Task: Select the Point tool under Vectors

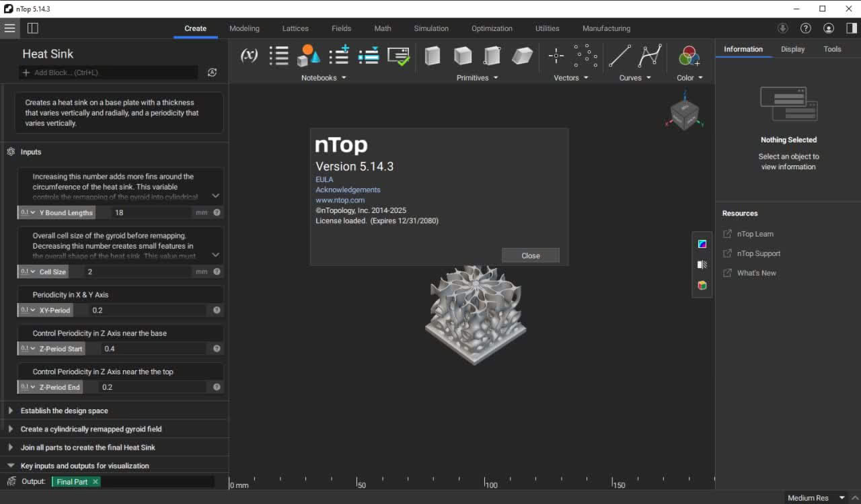Action: tap(556, 55)
